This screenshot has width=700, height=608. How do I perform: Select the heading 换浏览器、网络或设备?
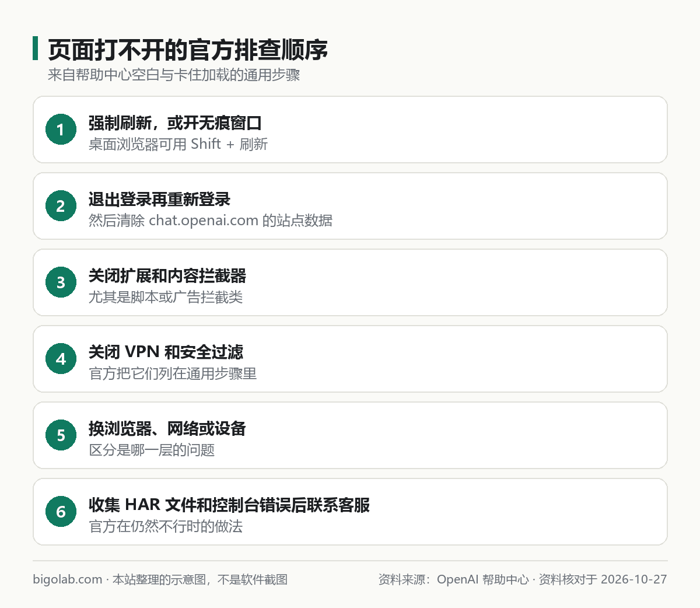click(167, 429)
